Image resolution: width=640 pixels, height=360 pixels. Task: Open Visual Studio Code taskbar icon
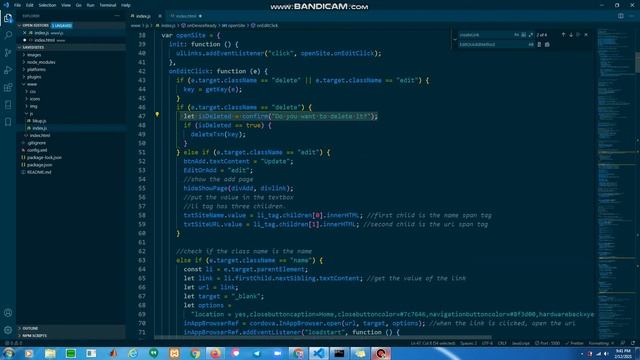319,353
